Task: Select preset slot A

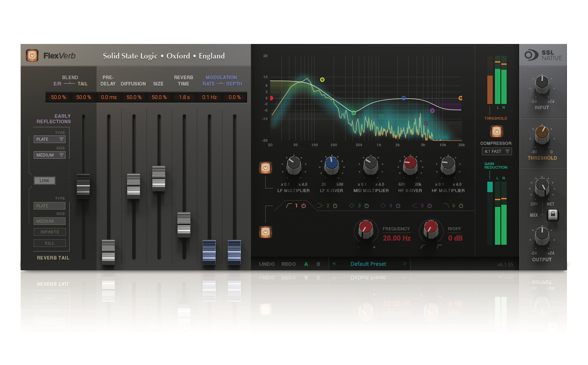Action: [306, 264]
